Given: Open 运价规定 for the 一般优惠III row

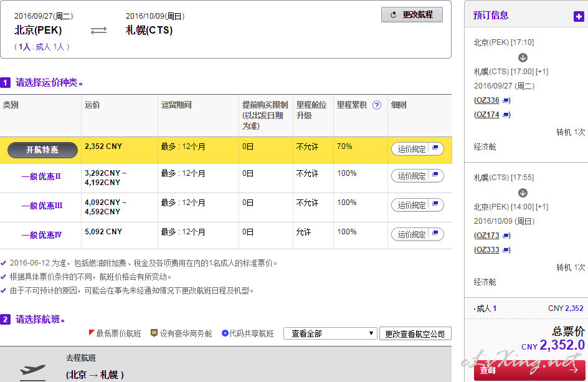Looking at the screenshot, I should (417, 205).
